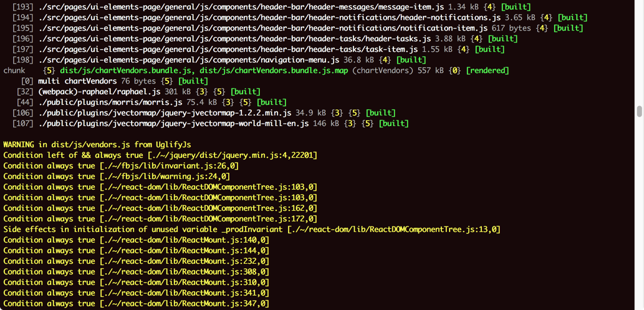The image size is (644, 310).
Task: Select the "(chartVendors)" chunk name
Action: pos(382,70)
